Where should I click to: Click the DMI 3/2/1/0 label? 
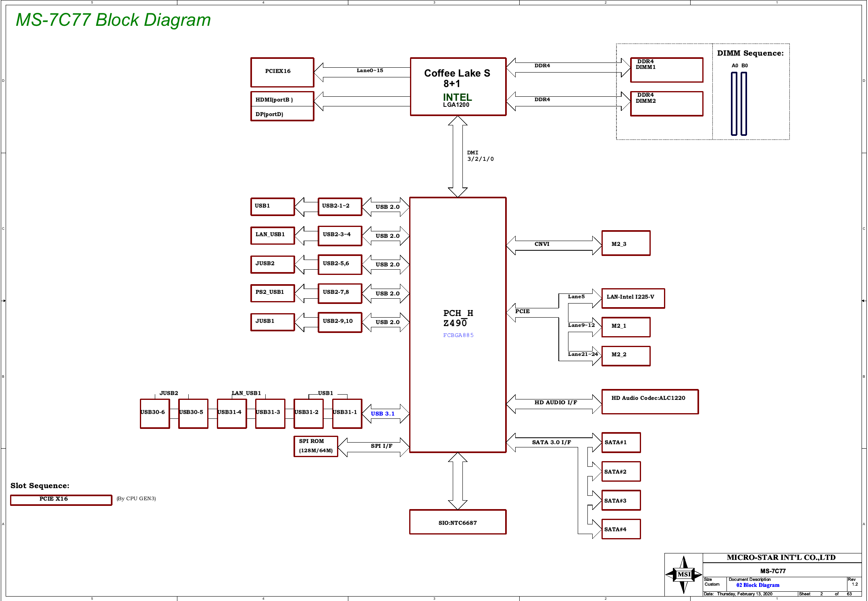tap(480, 156)
